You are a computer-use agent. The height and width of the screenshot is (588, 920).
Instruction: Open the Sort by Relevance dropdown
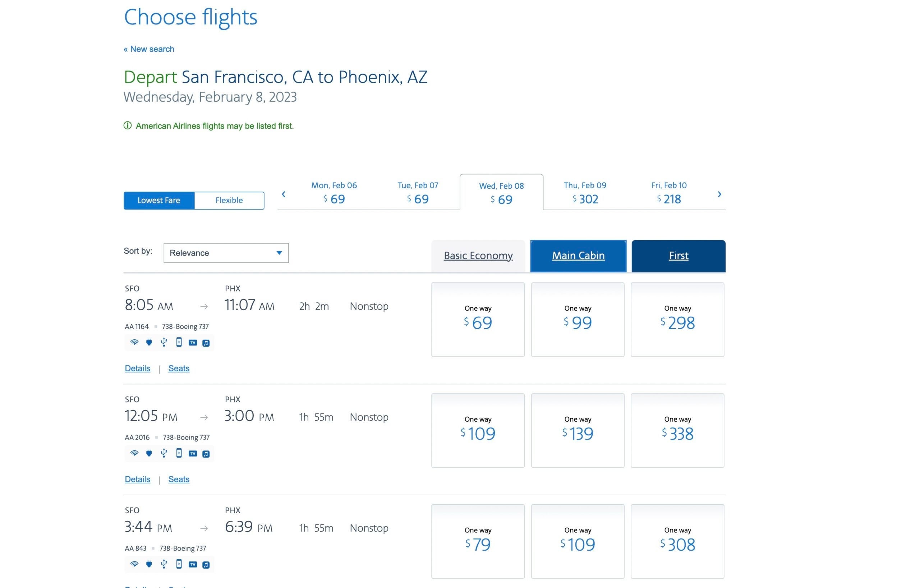pyautogui.click(x=226, y=253)
